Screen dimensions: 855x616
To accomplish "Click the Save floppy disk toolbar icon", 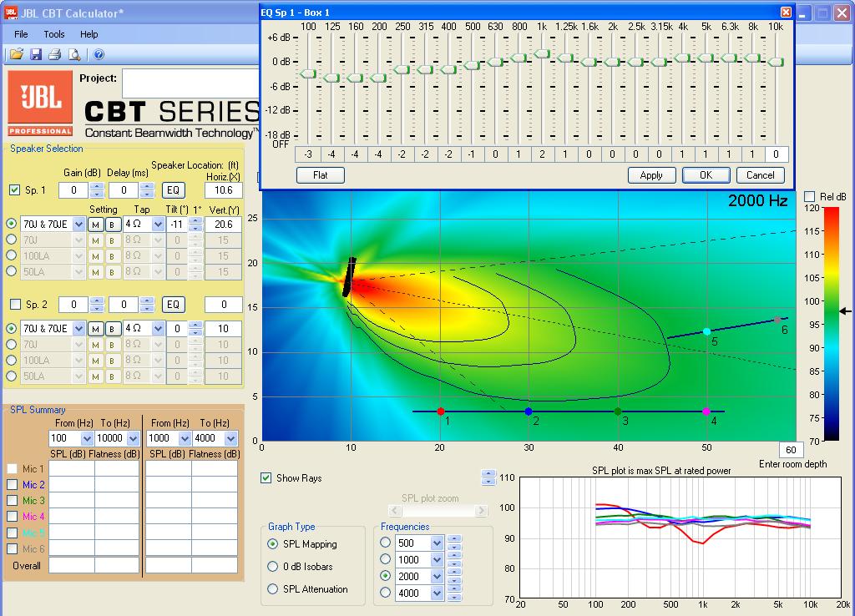I will tap(36, 54).
